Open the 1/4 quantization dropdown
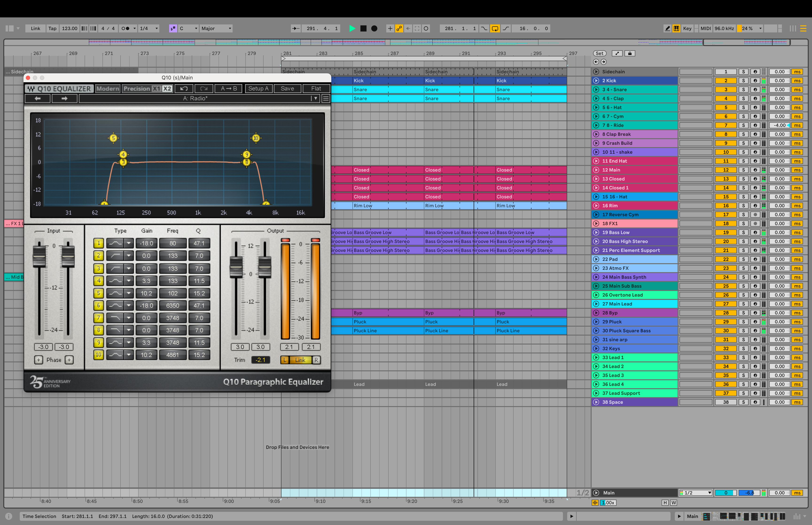Screen dimensions: 812x525 tap(149, 29)
